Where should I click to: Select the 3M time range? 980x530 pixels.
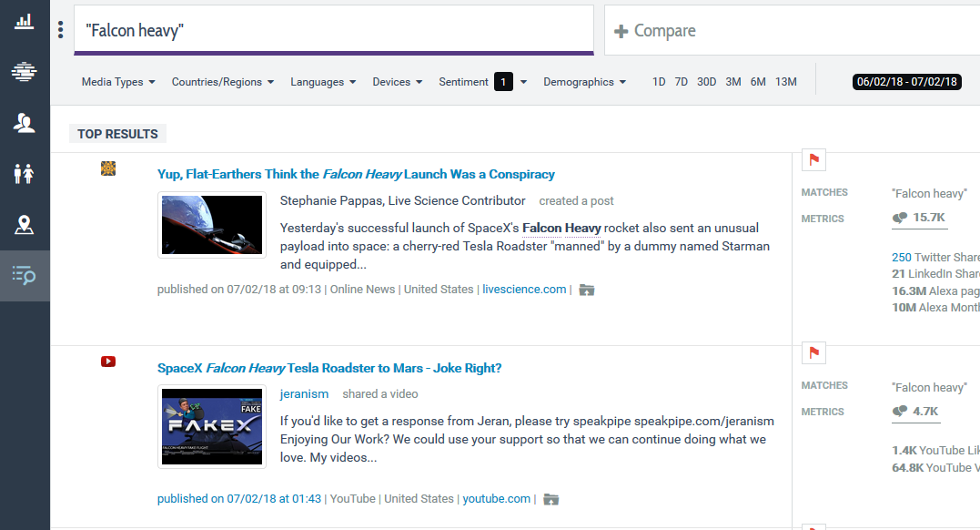click(733, 82)
